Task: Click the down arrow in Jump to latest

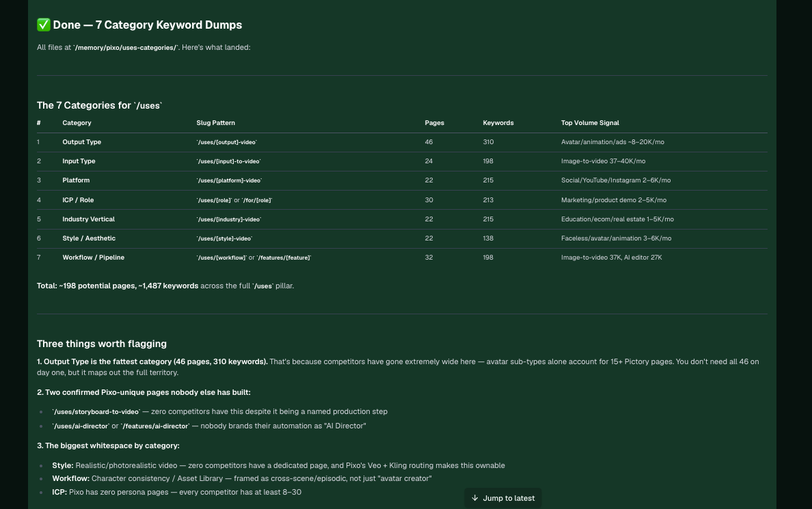Action: point(475,498)
